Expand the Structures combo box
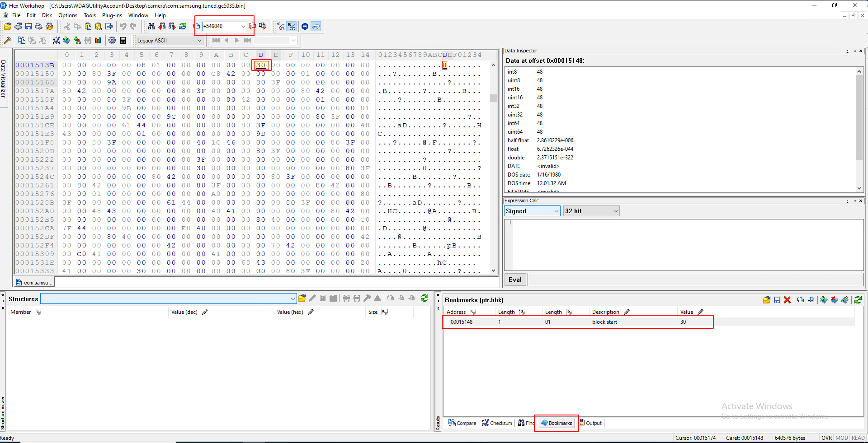Screen dimensions: 868x443 click(x=293, y=298)
